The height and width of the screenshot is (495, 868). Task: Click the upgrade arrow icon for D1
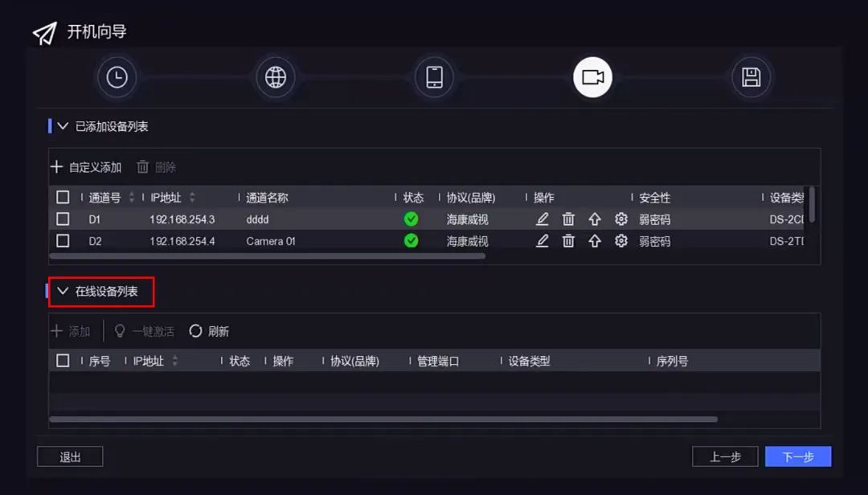595,219
